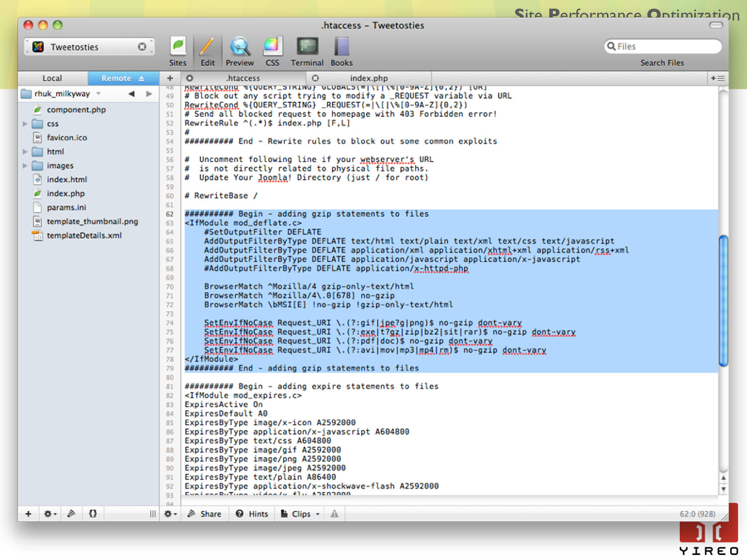Click line number 62 in gutter
Screen dimensions: 747x560
coord(169,214)
